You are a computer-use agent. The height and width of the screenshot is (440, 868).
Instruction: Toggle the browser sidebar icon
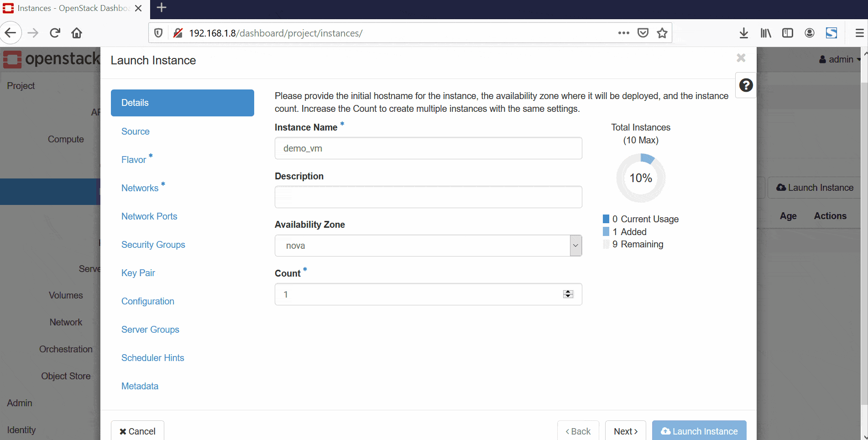pyautogui.click(x=788, y=33)
